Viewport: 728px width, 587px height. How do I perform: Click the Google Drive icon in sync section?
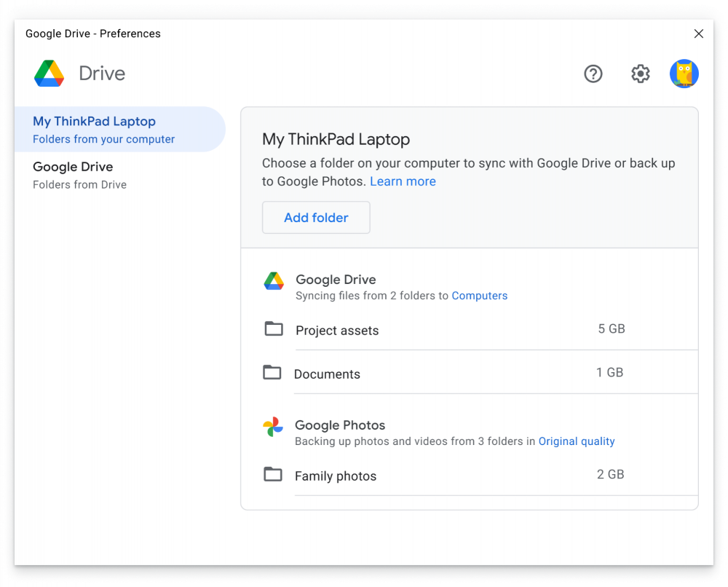tap(274, 281)
